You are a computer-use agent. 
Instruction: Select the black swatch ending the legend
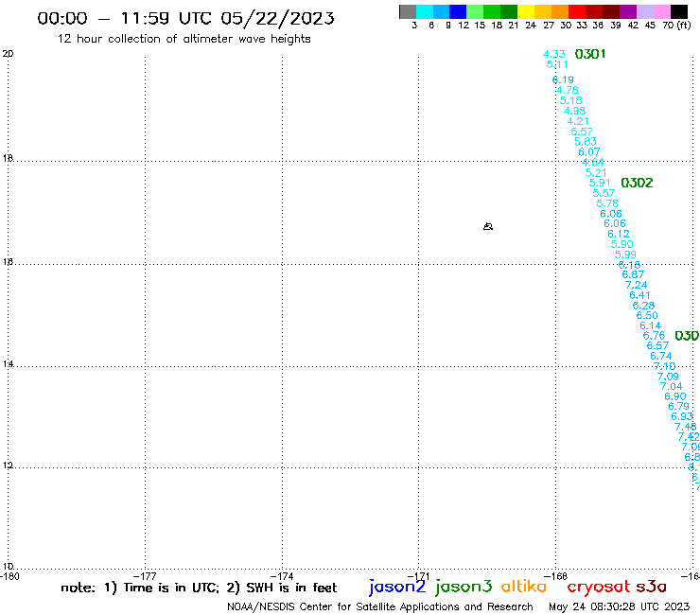(679, 11)
